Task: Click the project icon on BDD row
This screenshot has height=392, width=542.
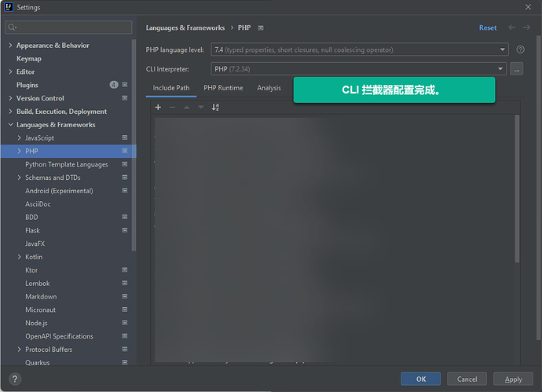Action: point(125,217)
